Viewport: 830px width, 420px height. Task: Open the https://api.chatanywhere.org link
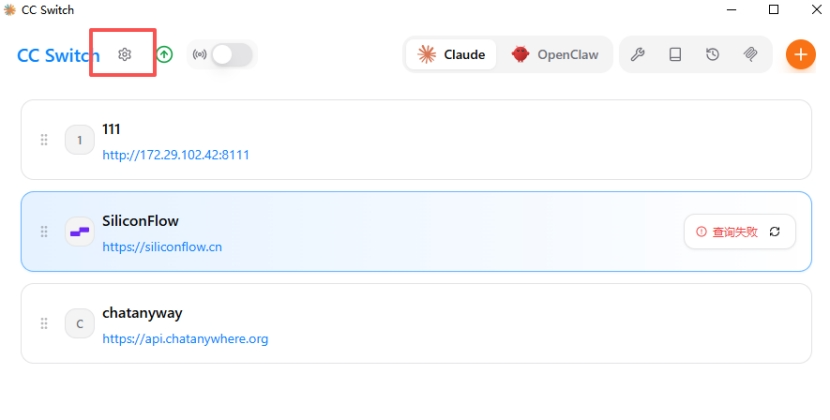point(185,338)
